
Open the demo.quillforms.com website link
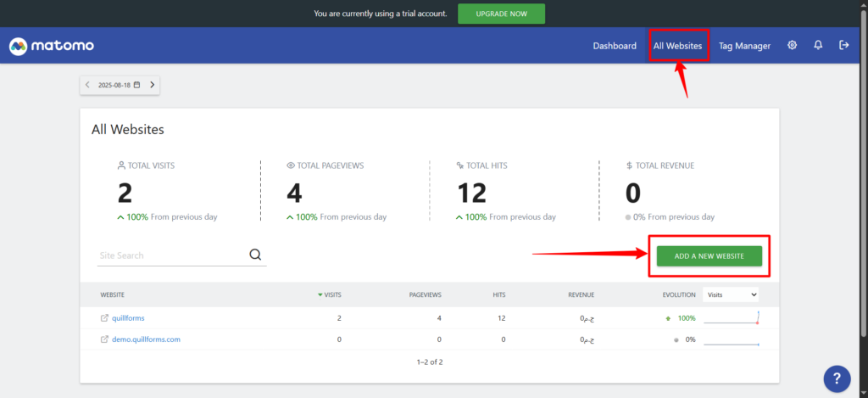[146, 339]
